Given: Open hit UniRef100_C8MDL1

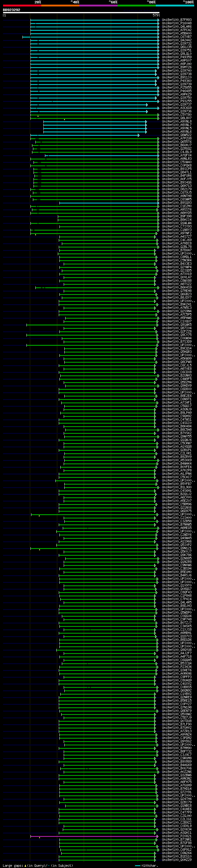Looking at the screenshot, I should pos(177,257).
